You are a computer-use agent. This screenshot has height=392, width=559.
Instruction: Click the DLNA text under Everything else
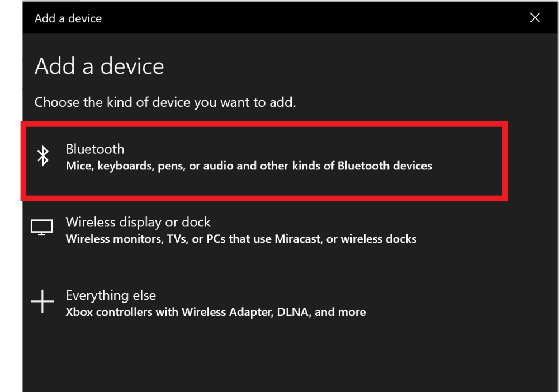point(293,312)
